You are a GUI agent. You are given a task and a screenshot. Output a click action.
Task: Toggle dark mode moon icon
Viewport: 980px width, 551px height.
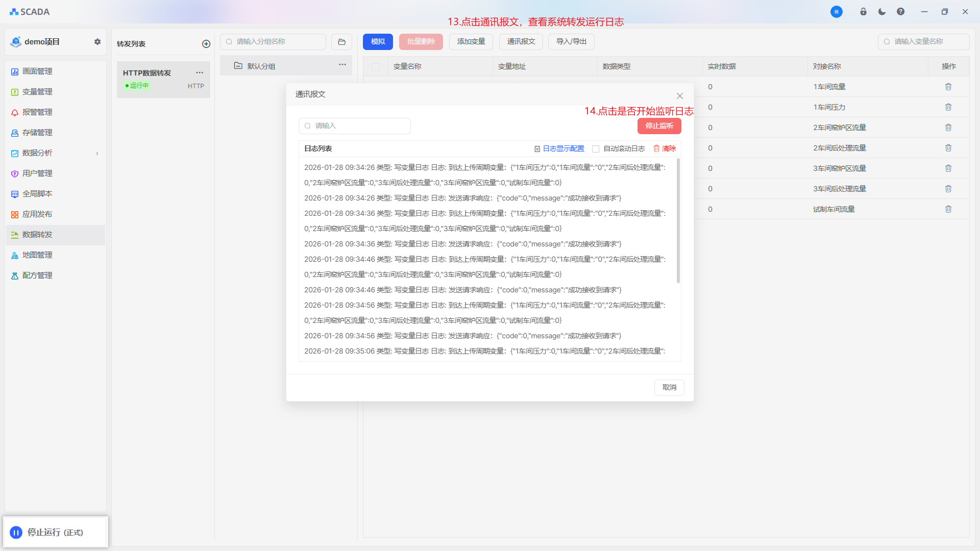[881, 12]
